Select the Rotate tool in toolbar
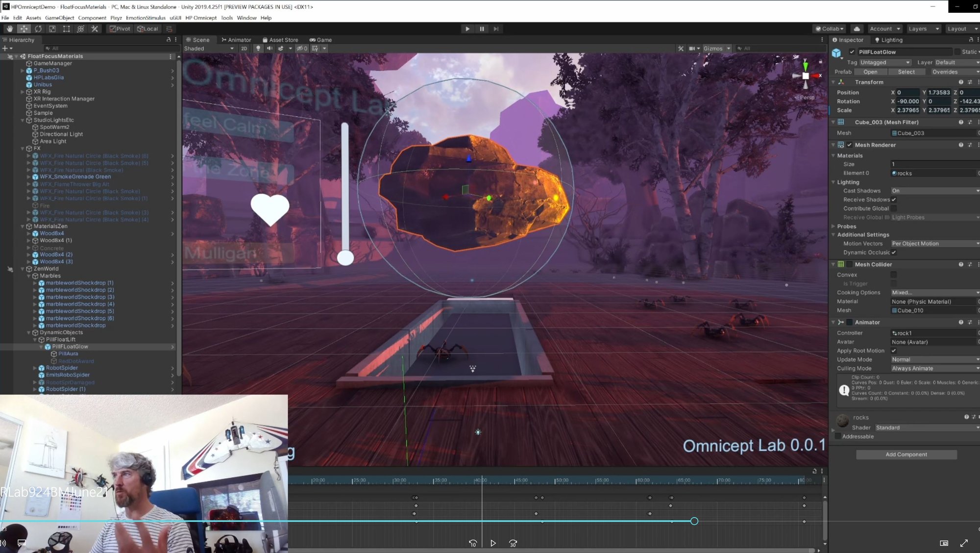Image resolution: width=980 pixels, height=553 pixels. tap(38, 29)
